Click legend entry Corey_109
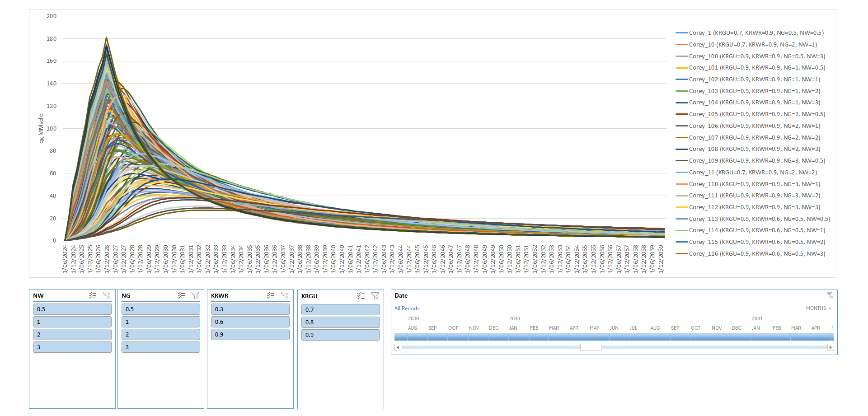Image resolution: width=868 pixels, height=416 pixels. point(751,161)
